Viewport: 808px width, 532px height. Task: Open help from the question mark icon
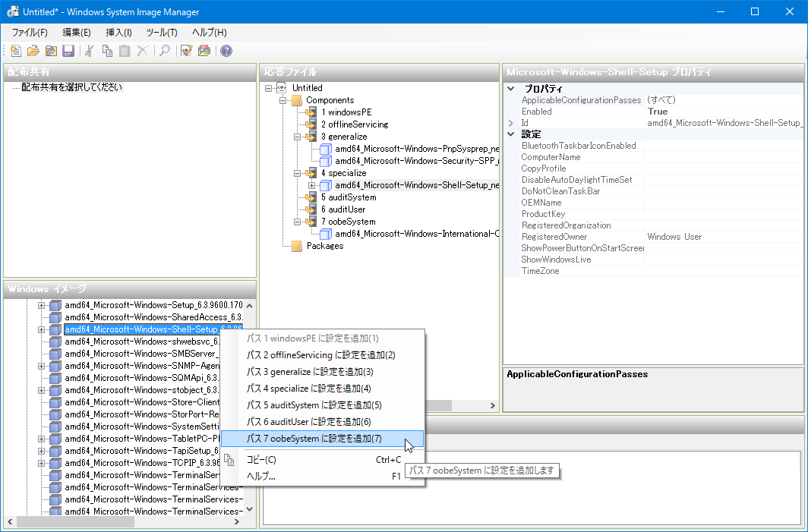(x=226, y=51)
